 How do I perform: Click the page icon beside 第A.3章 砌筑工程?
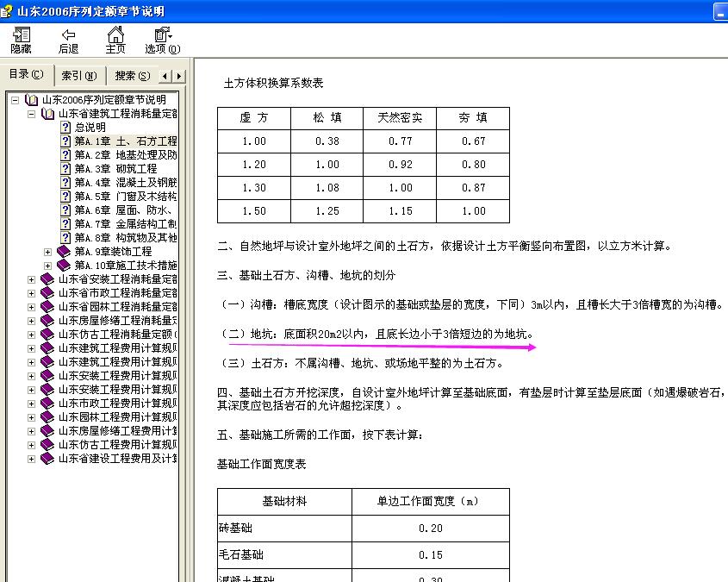(66, 169)
